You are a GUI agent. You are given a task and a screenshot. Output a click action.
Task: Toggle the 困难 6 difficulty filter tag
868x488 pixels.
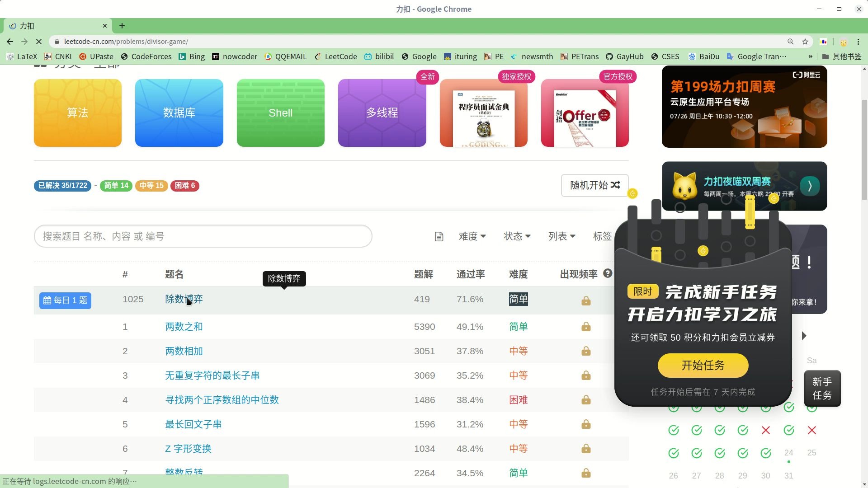pos(185,185)
